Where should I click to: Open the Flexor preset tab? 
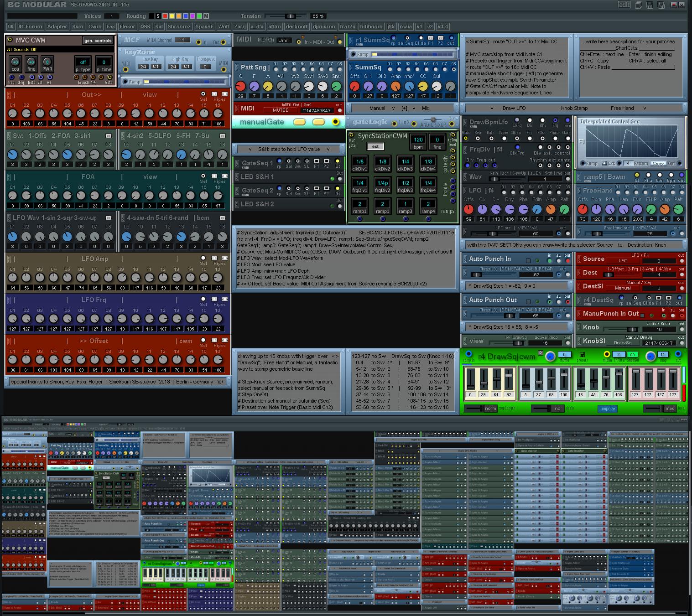tap(127, 26)
